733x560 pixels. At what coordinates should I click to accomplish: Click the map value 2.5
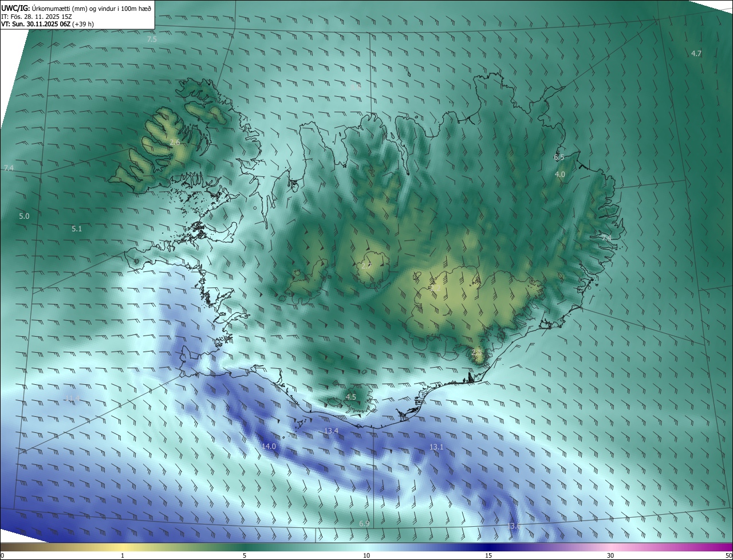[476, 352]
